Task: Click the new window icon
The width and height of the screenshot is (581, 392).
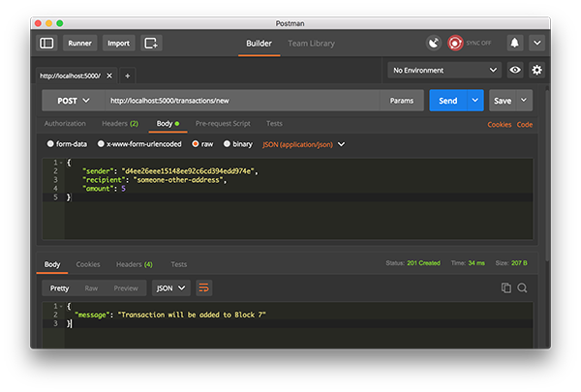Action: click(151, 43)
